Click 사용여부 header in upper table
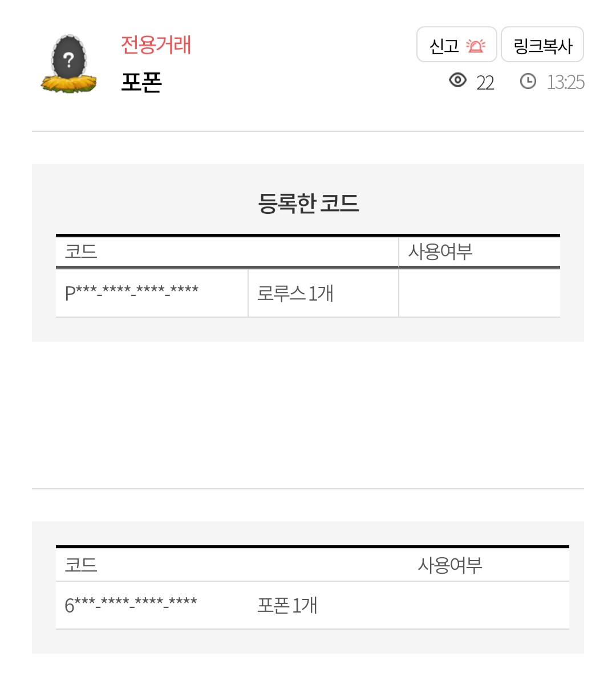This screenshot has height=673, width=616. pyautogui.click(x=440, y=252)
